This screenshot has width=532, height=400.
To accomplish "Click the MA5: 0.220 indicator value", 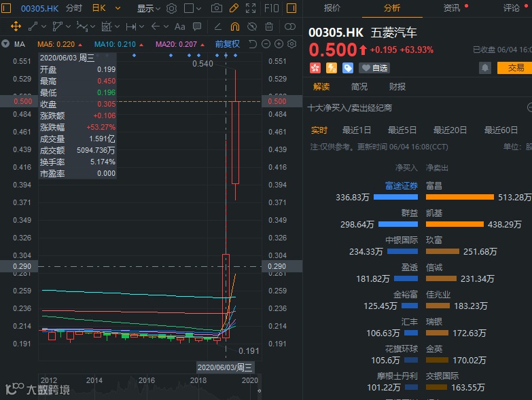I will (x=56, y=44).
